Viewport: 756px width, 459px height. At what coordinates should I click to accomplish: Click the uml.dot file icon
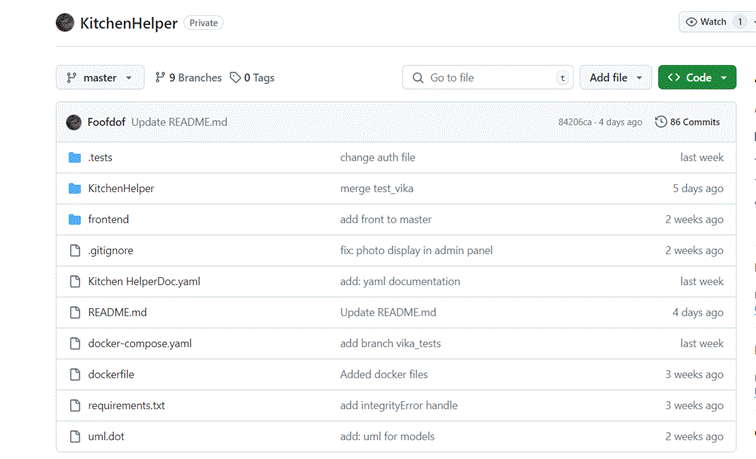pyautogui.click(x=74, y=436)
